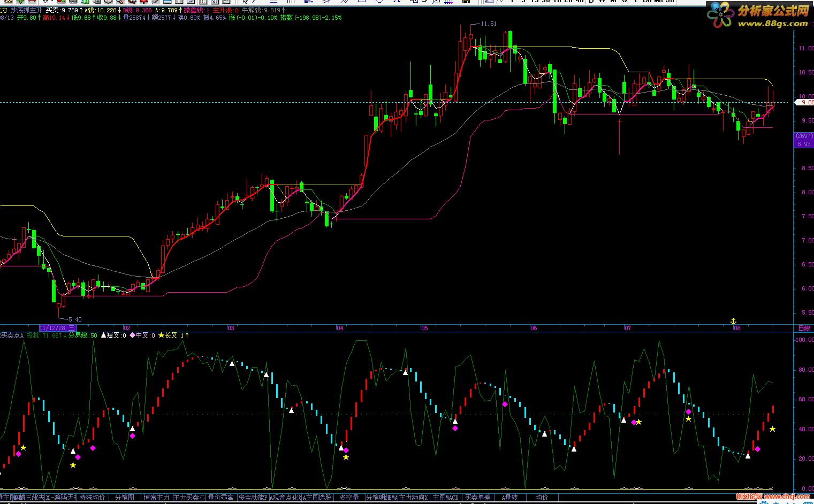Select the 买卖单差 tab
Screen dimensions: 814x504
pos(477,498)
